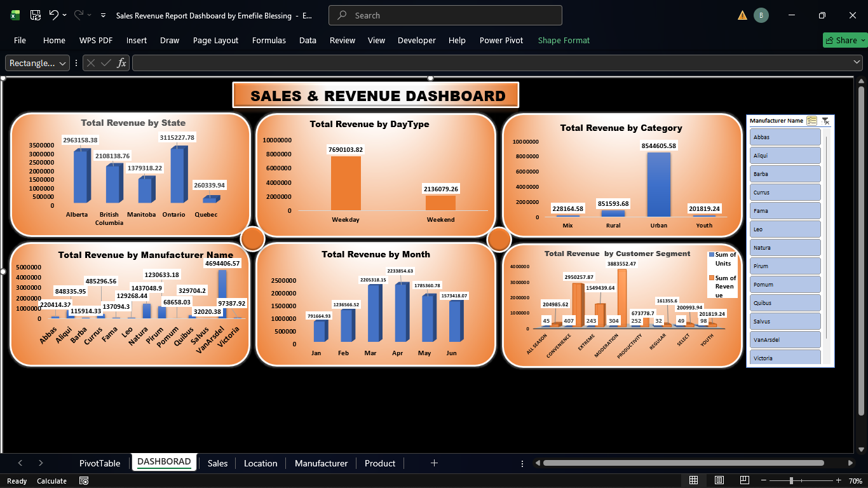The height and width of the screenshot is (488, 868).
Task: Select Abbas in the Manufacturer slicer
Action: click(785, 137)
